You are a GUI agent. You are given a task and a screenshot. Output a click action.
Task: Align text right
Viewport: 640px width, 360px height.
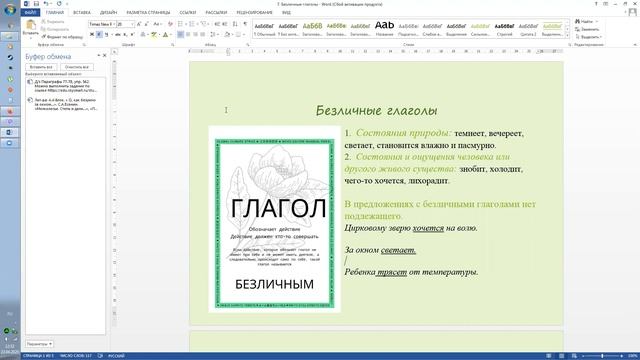pos(195,35)
